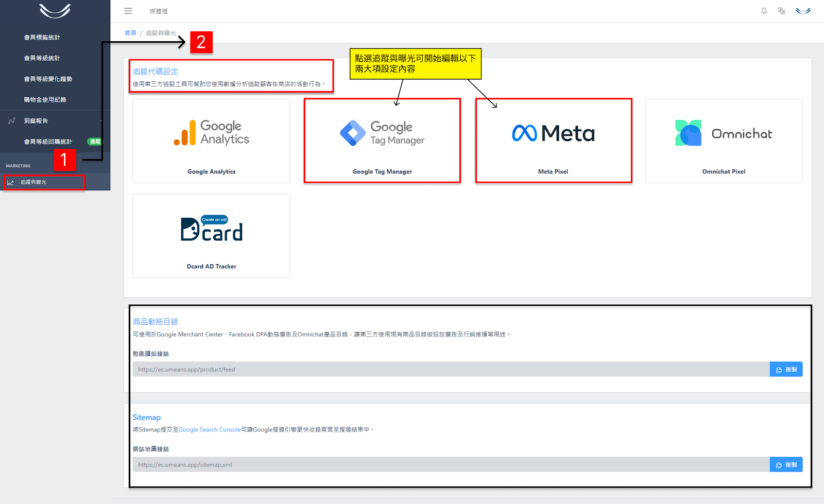Open the Dcard AD Tracker card
The width and height of the screenshot is (824, 504).
(211, 236)
